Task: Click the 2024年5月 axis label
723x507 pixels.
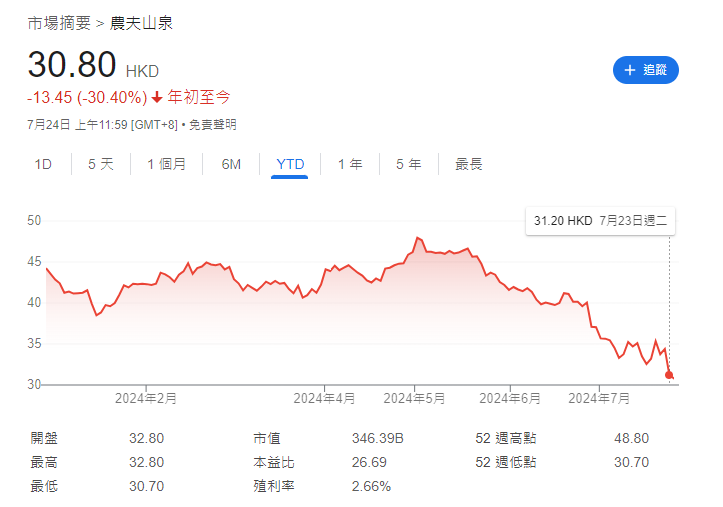Action: point(414,398)
